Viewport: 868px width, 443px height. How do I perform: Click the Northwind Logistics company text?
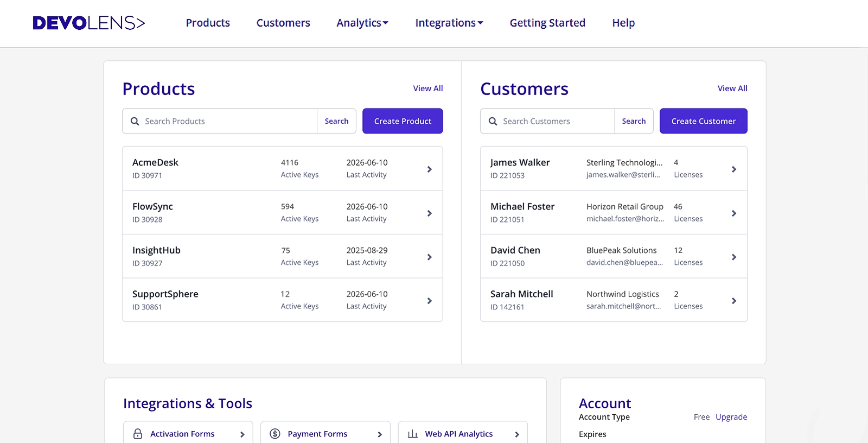coord(623,294)
